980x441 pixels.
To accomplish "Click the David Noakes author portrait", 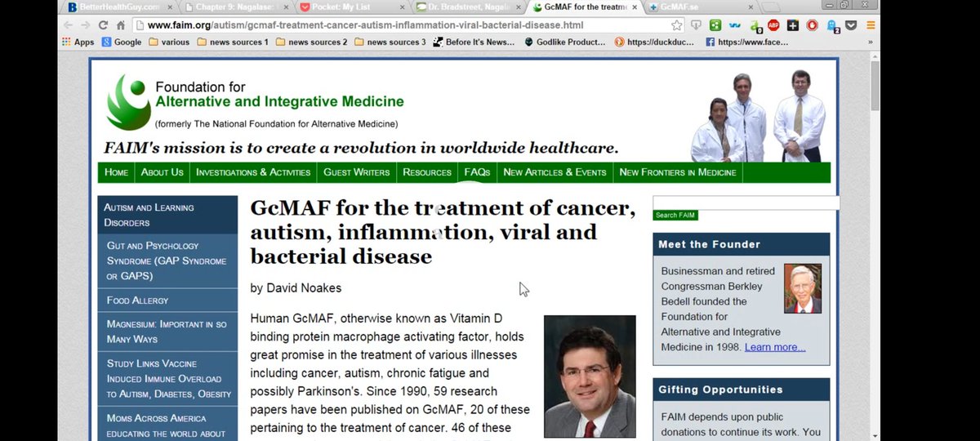I will click(x=590, y=376).
